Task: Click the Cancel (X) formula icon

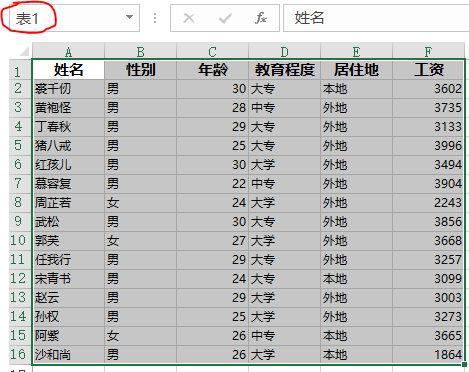Action: pyautogui.click(x=189, y=18)
